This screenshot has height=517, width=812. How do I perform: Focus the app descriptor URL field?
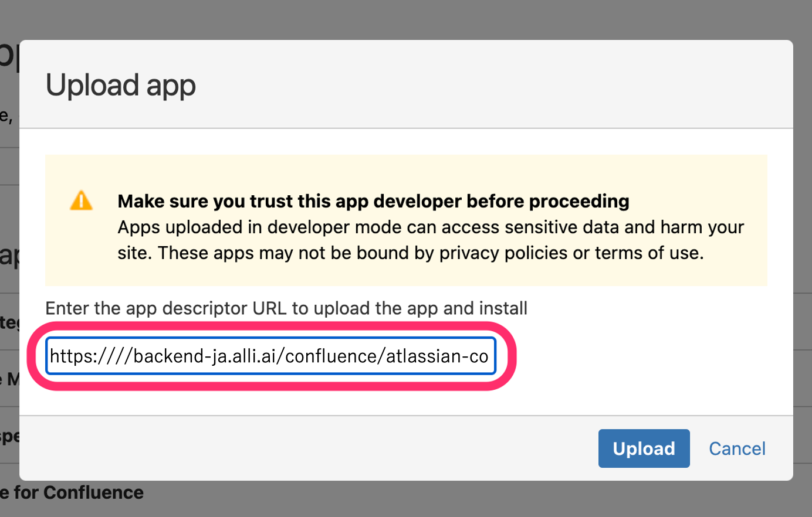click(x=271, y=356)
